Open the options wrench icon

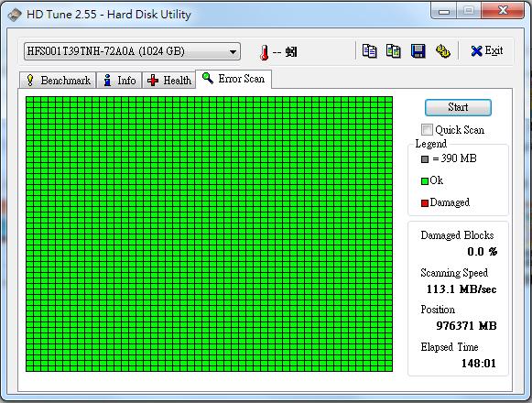[x=442, y=51]
